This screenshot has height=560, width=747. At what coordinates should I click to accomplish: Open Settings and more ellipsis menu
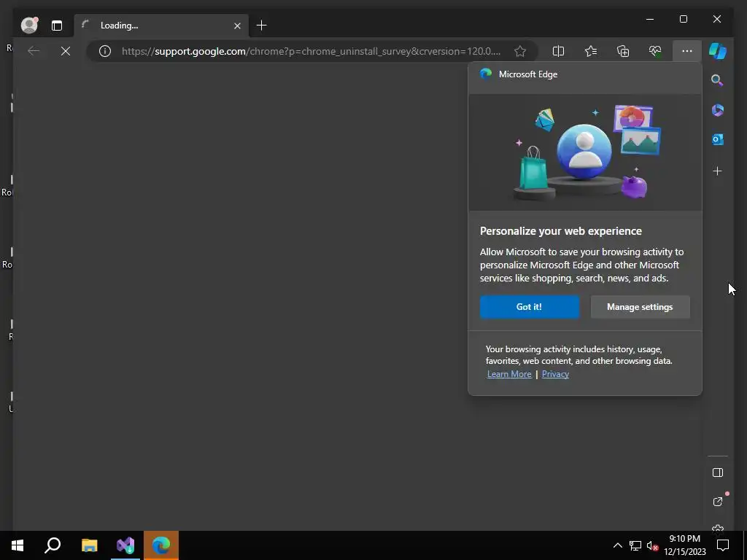(x=687, y=51)
